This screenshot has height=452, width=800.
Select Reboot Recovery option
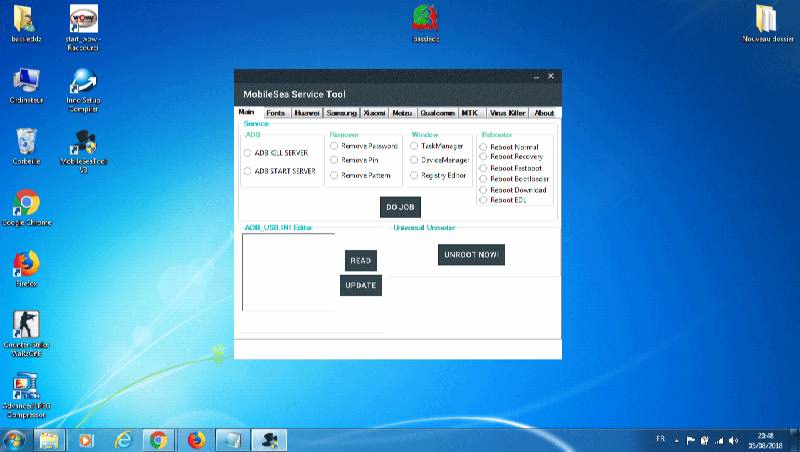pyautogui.click(x=511, y=157)
